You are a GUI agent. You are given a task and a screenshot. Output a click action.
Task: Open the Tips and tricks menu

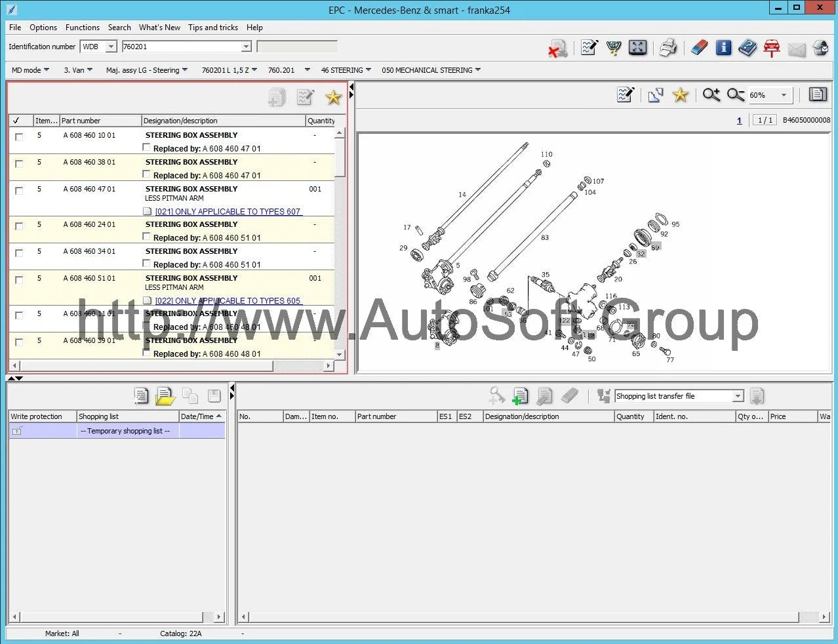pos(212,28)
